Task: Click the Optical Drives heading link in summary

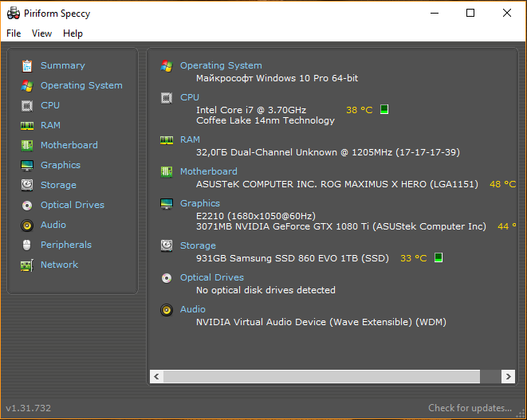Action: tap(212, 277)
